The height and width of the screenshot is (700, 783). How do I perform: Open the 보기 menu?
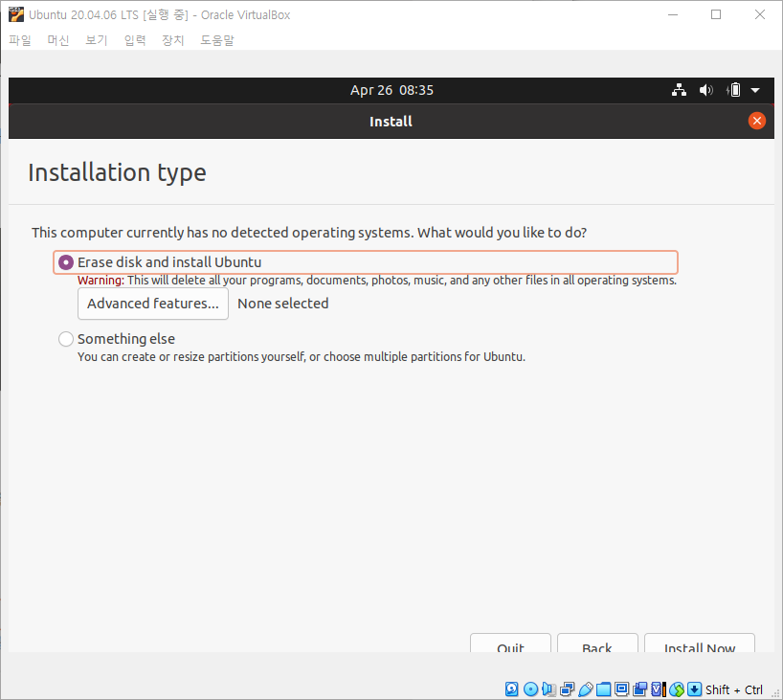click(97, 40)
